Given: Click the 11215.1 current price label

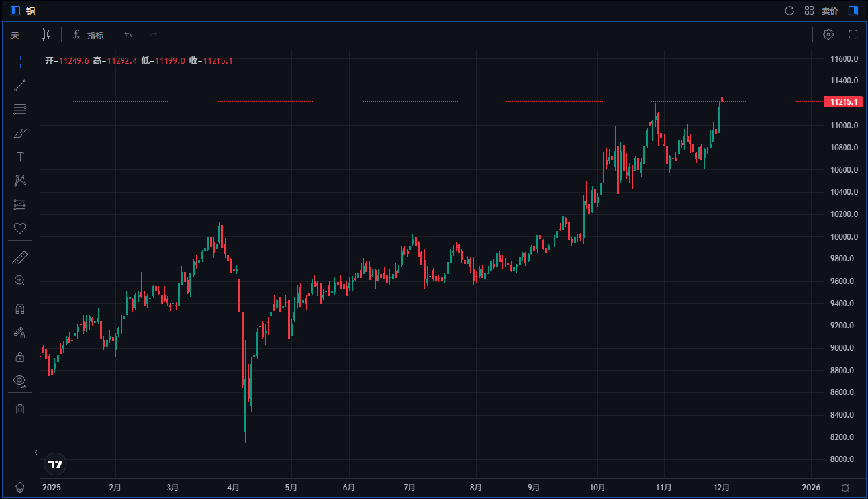Looking at the screenshot, I should point(842,102).
